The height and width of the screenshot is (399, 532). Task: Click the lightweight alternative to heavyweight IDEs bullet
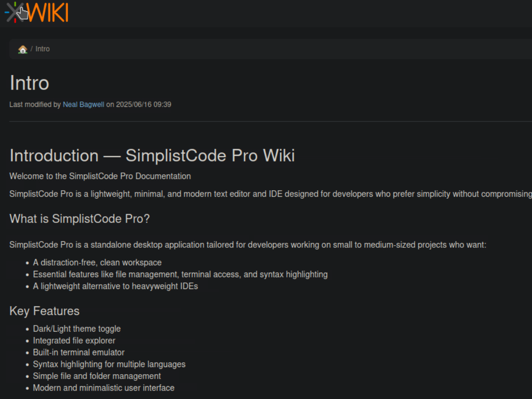point(115,286)
